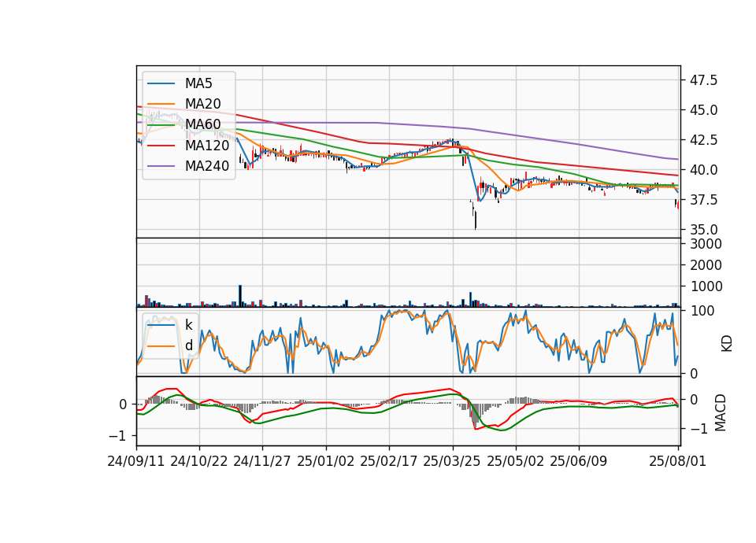Click the 25/01/02 date label
Viewport: 756px width, 543px height.
click(326, 461)
